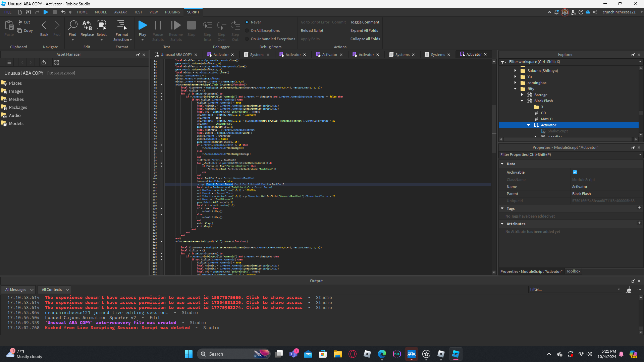Open the Replace tool

point(87,28)
